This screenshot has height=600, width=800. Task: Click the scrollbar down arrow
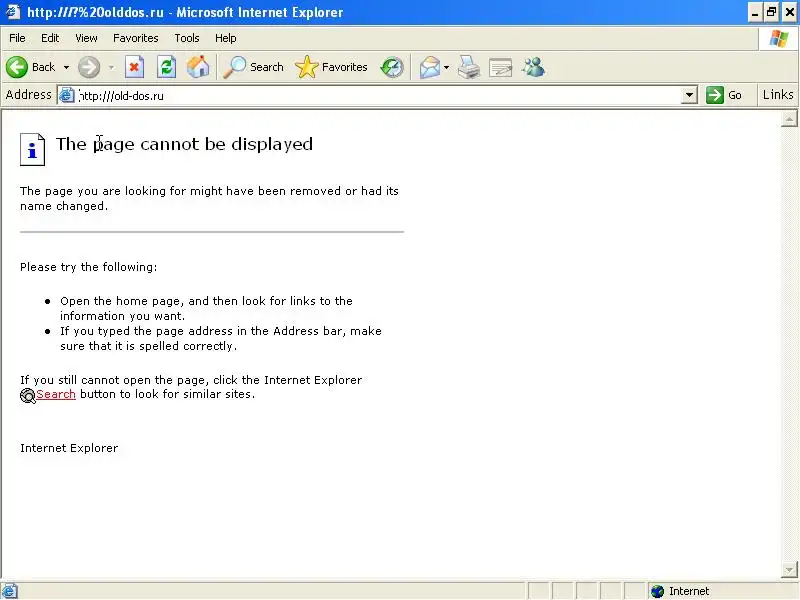click(x=789, y=569)
